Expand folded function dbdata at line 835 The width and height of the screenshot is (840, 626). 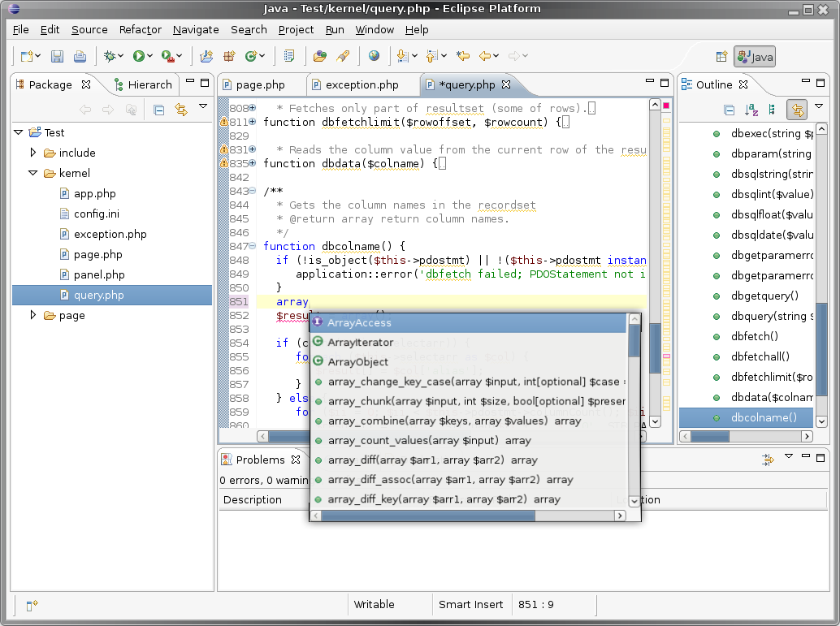pyautogui.click(x=253, y=163)
